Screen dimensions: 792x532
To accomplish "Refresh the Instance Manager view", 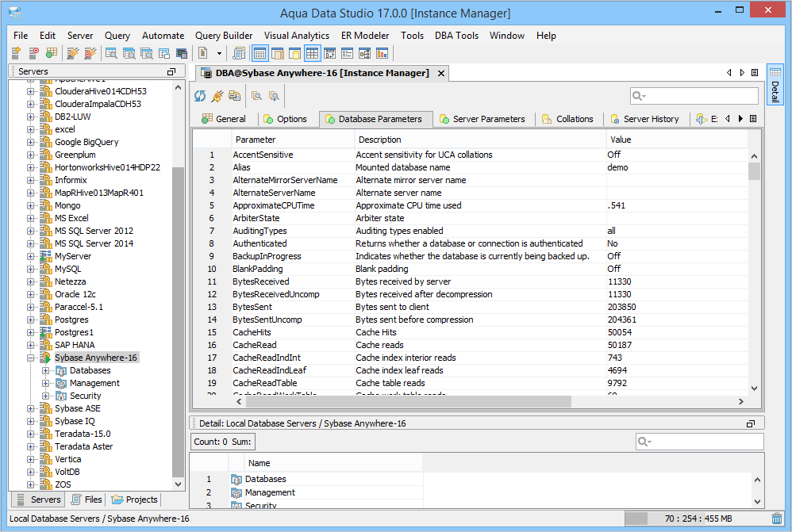I will tap(201, 96).
